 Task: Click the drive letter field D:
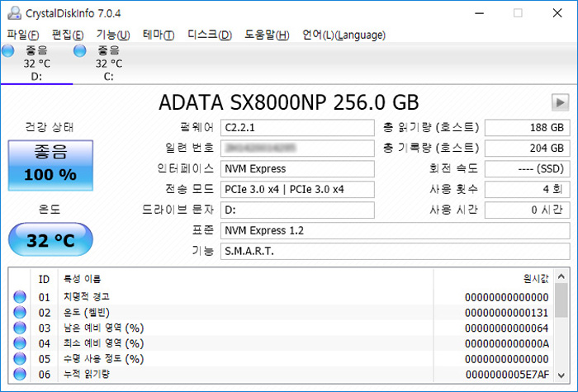pos(297,210)
